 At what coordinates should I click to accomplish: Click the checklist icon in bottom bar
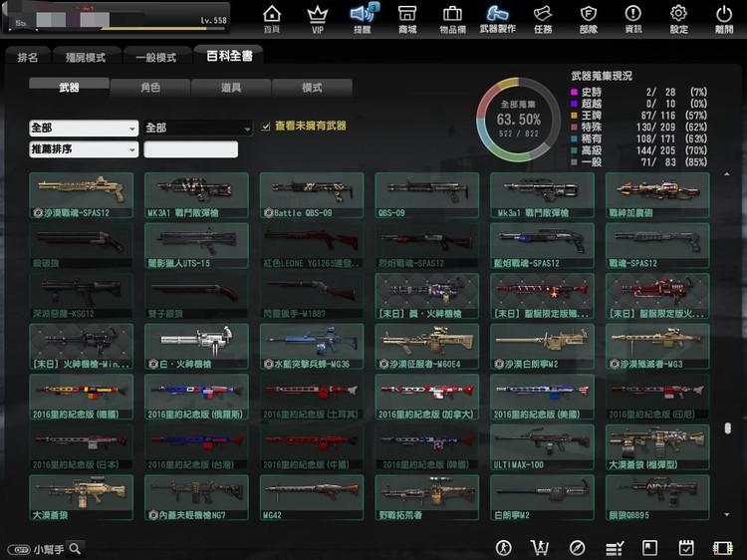[x=615, y=548]
